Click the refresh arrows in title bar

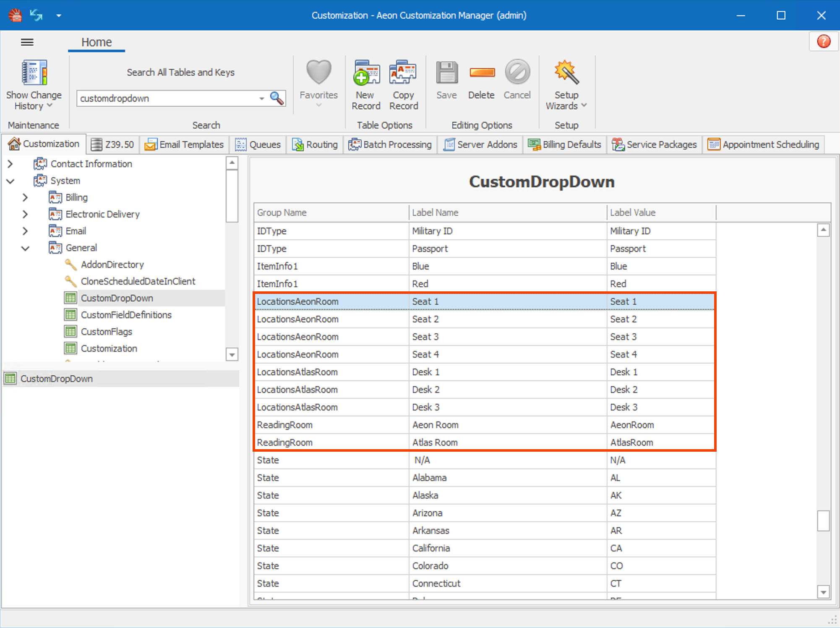click(37, 16)
